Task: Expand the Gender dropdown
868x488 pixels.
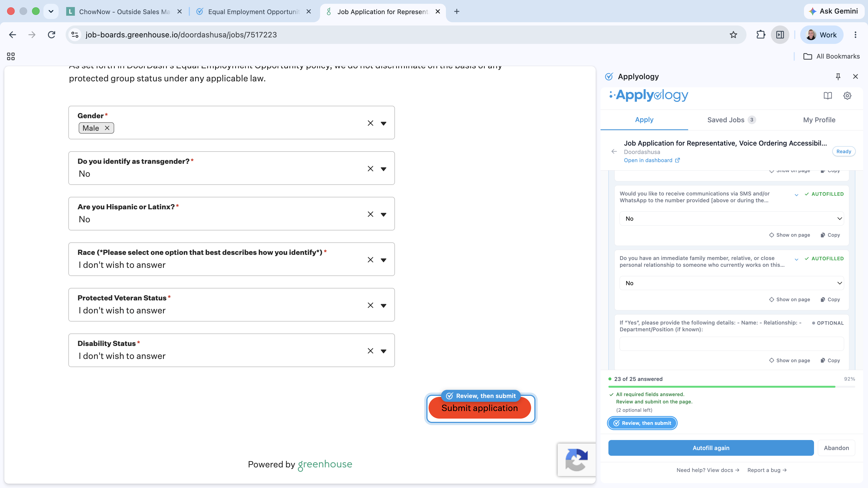Action: point(384,123)
